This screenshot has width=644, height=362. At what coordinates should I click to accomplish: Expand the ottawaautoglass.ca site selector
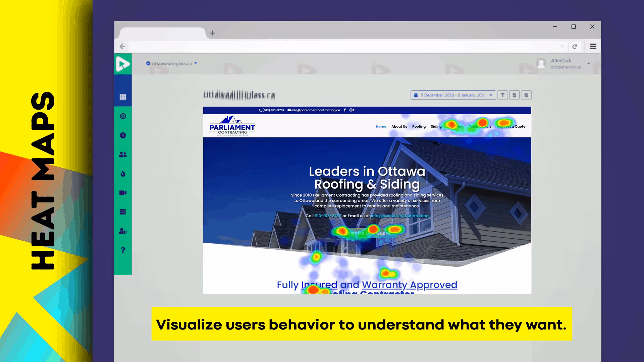[x=172, y=63]
